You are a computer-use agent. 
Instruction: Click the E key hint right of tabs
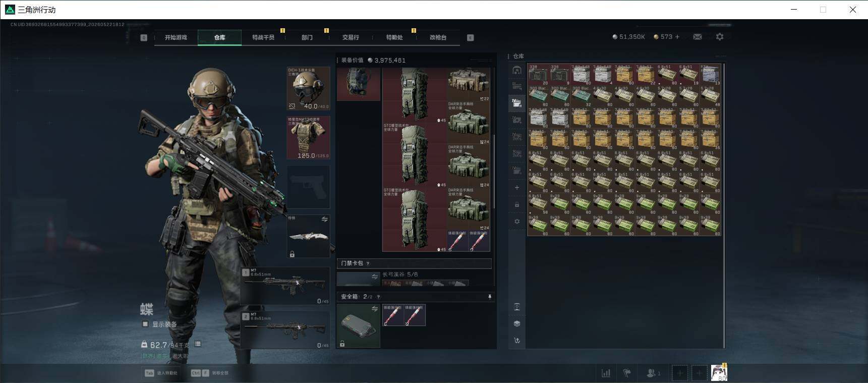[470, 38]
